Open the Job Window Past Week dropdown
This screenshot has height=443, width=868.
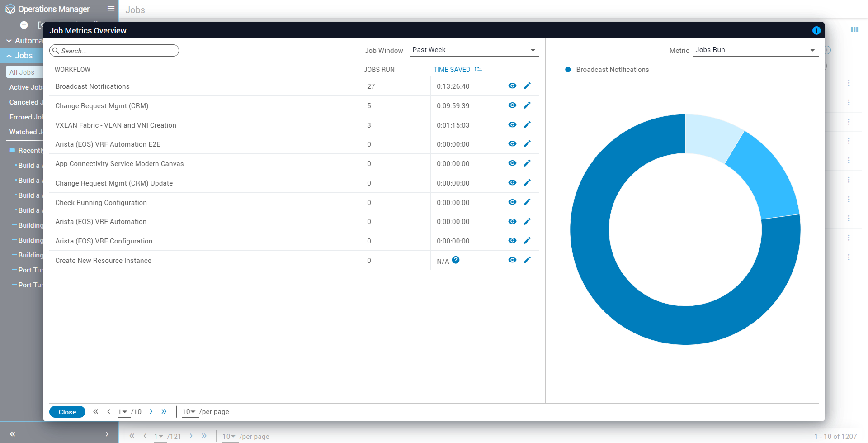[x=473, y=50]
